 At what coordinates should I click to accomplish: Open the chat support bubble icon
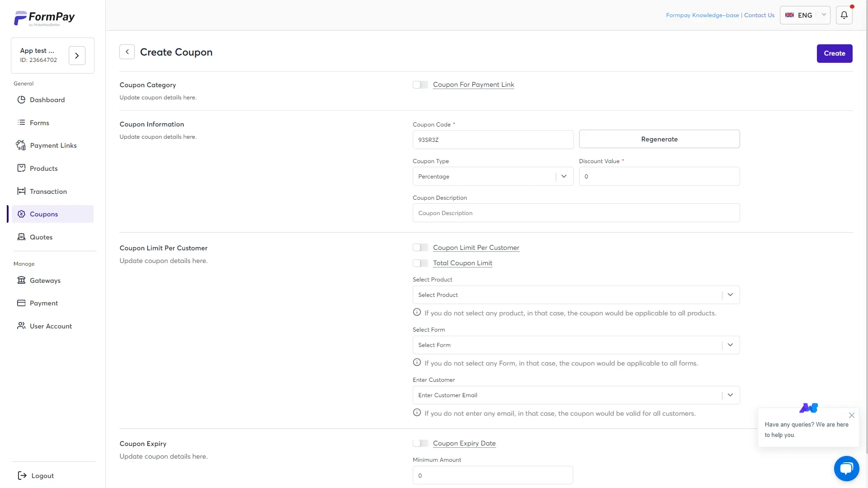(x=846, y=468)
